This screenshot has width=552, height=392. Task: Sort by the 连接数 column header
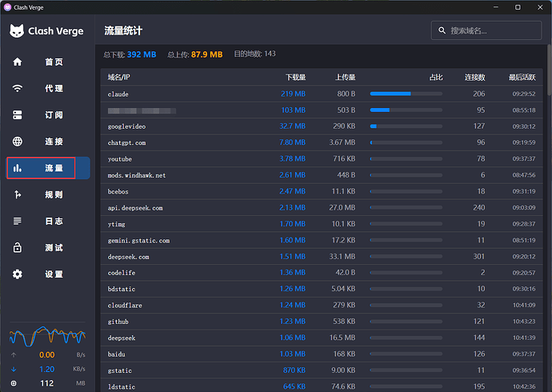(x=475, y=77)
